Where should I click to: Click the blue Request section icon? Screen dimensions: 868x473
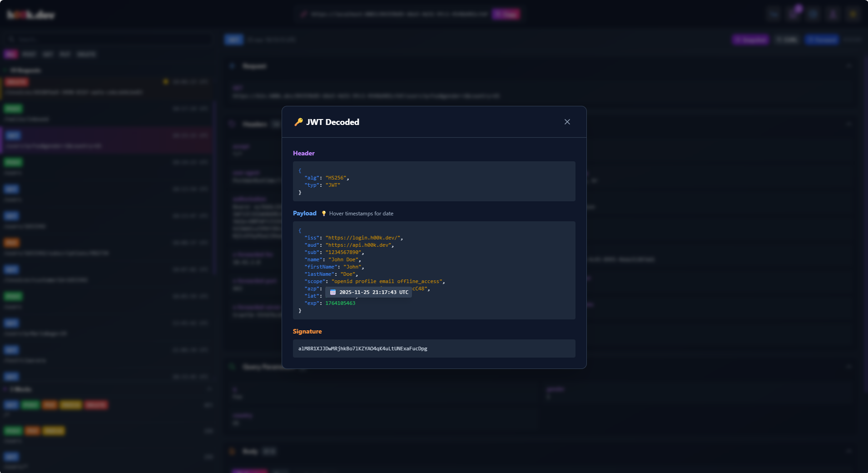[x=233, y=66]
